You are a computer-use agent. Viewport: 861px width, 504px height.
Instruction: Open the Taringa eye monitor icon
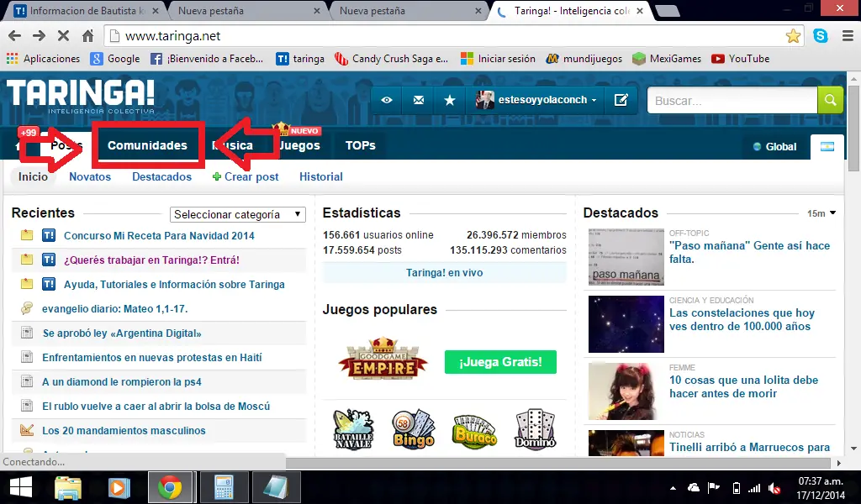(387, 100)
